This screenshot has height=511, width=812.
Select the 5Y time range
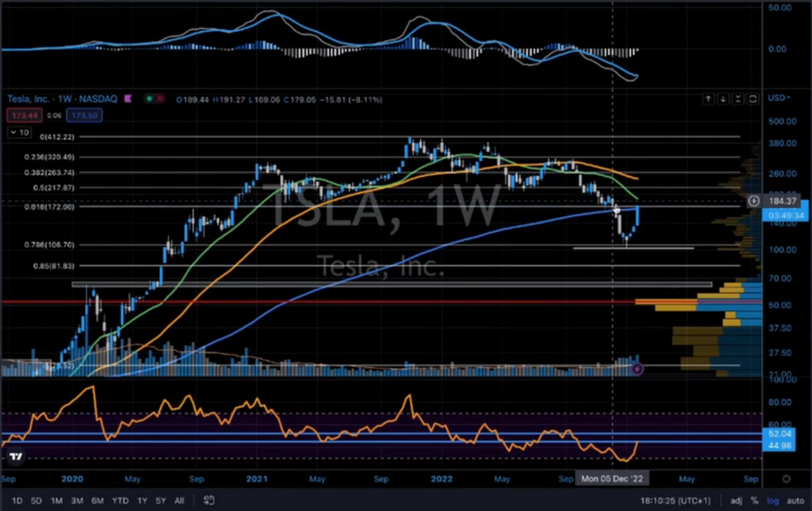click(161, 500)
